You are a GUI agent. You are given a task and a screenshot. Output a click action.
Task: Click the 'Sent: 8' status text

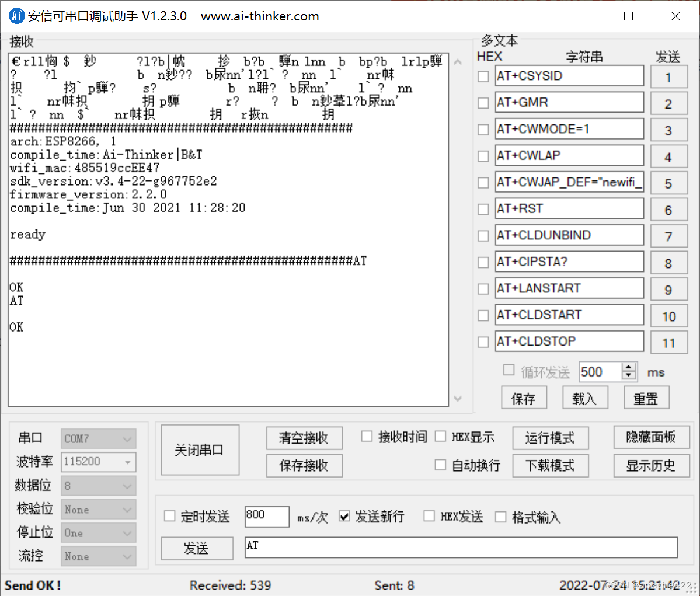tap(394, 585)
